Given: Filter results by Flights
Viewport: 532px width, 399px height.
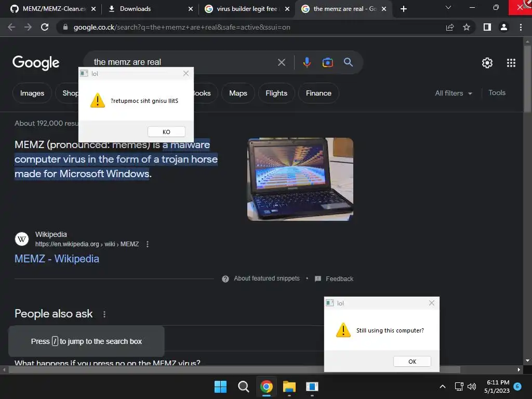Looking at the screenshot, I should [x=276, y=93].
